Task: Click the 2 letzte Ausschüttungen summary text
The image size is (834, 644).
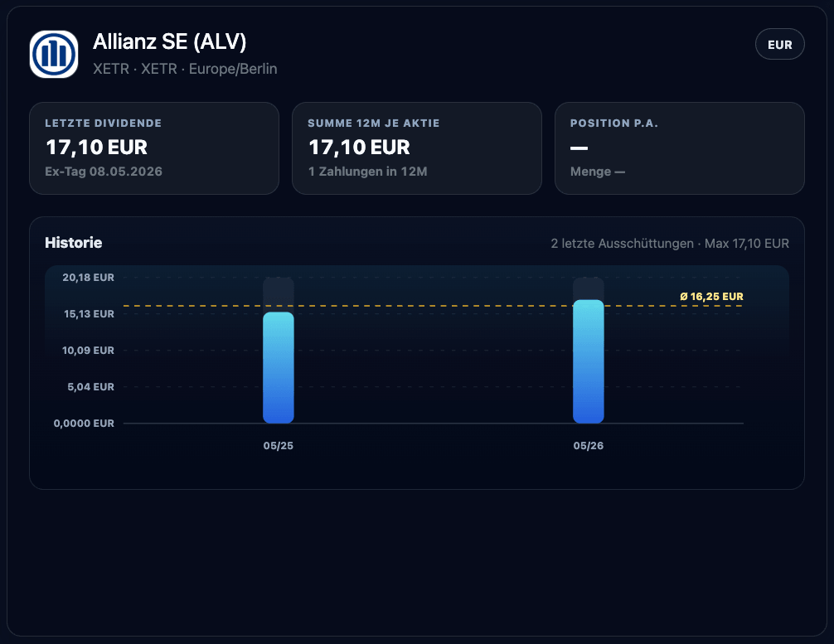Action: pos(670,244)
